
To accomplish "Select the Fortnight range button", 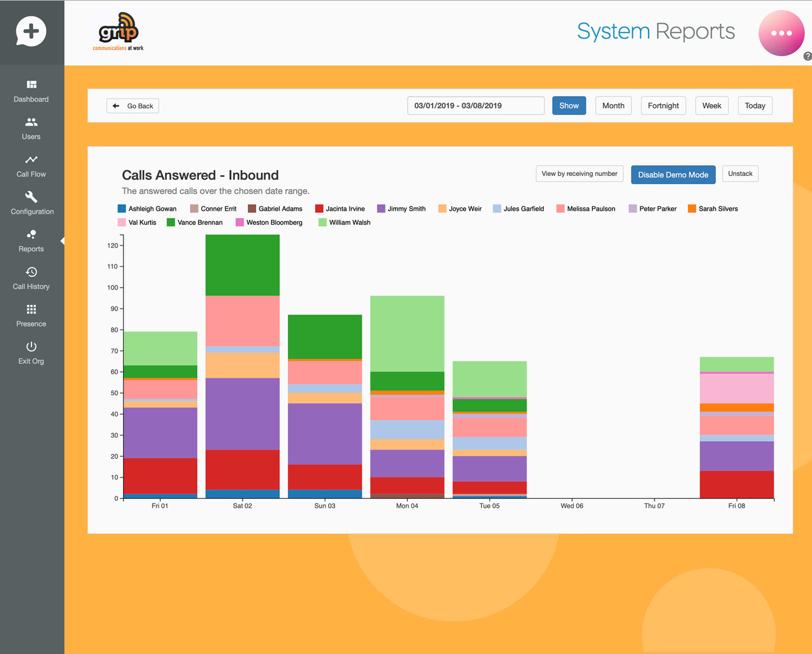I will tap(663, 106).
